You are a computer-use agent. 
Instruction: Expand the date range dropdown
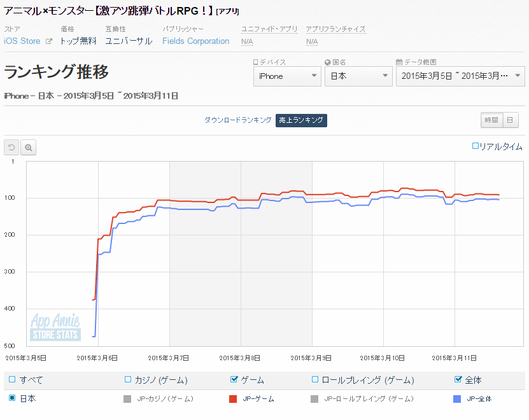point(460,76)
